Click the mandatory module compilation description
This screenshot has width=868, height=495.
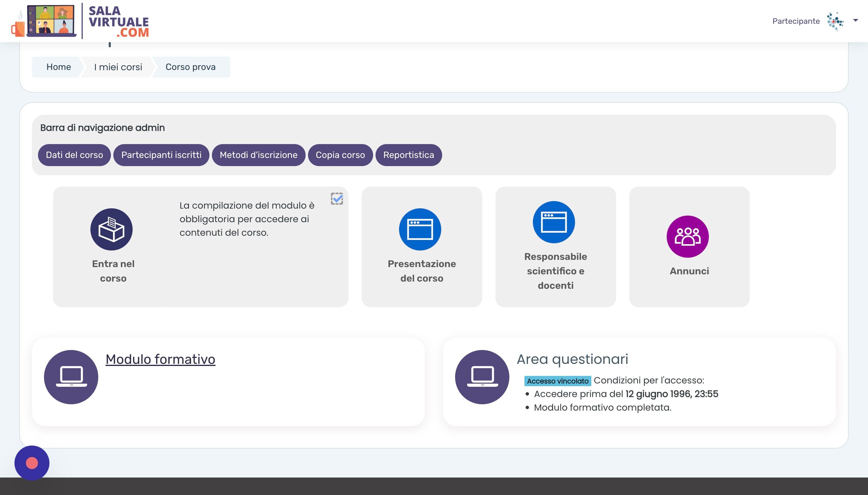click(247, 219)
